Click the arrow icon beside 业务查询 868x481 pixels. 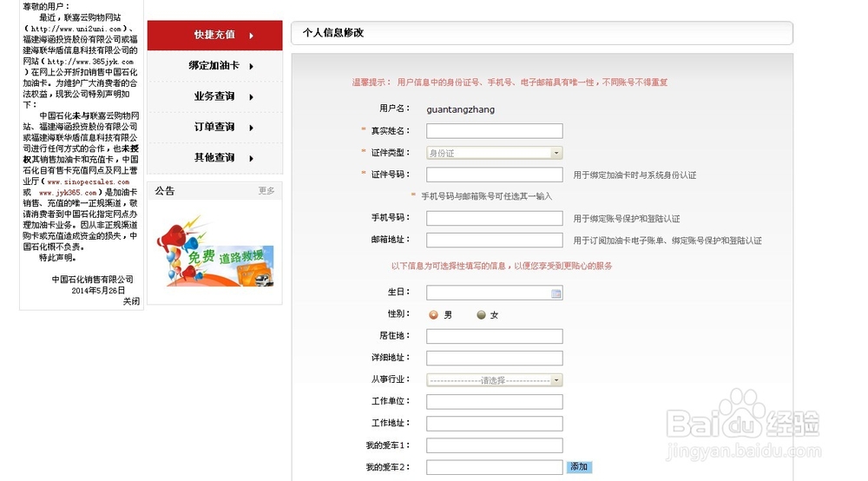[252, 97]
